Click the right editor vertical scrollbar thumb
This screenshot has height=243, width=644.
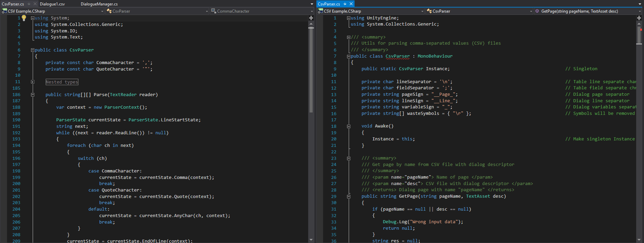(x=639, y=35)
